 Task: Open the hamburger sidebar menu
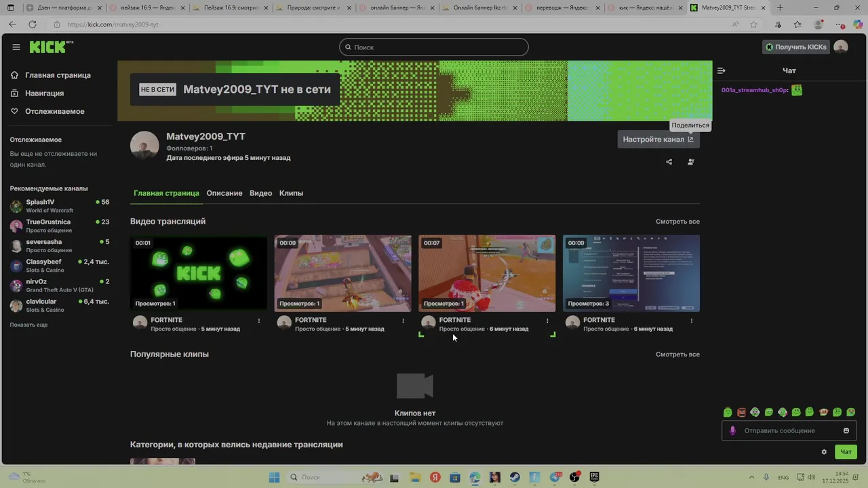point(16,47)
